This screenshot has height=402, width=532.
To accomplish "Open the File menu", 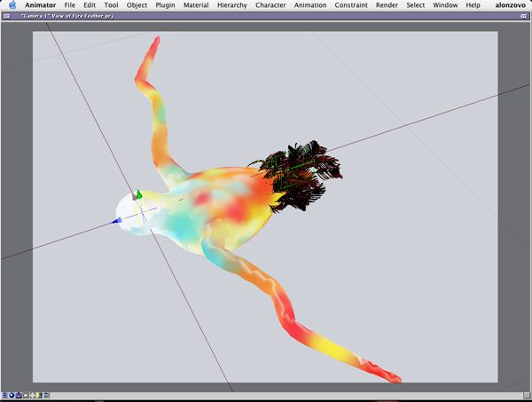I will click(x=69, y=5).
